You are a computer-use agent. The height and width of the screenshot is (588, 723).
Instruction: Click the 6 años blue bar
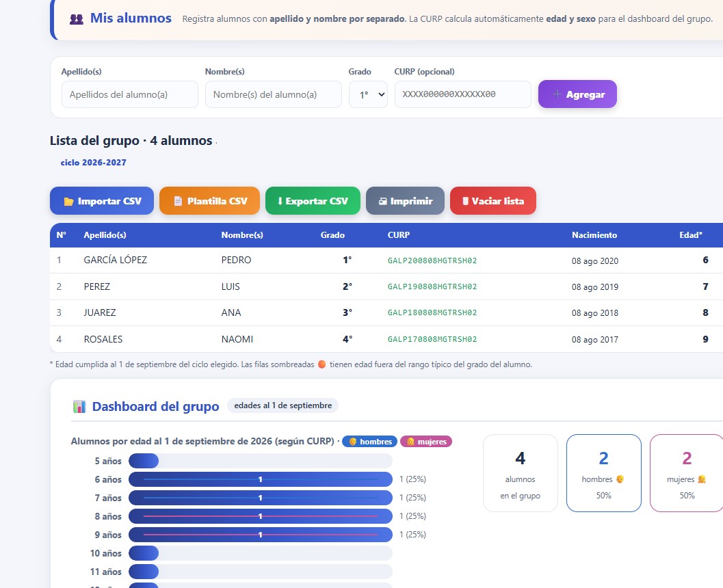tap(261, 479)
